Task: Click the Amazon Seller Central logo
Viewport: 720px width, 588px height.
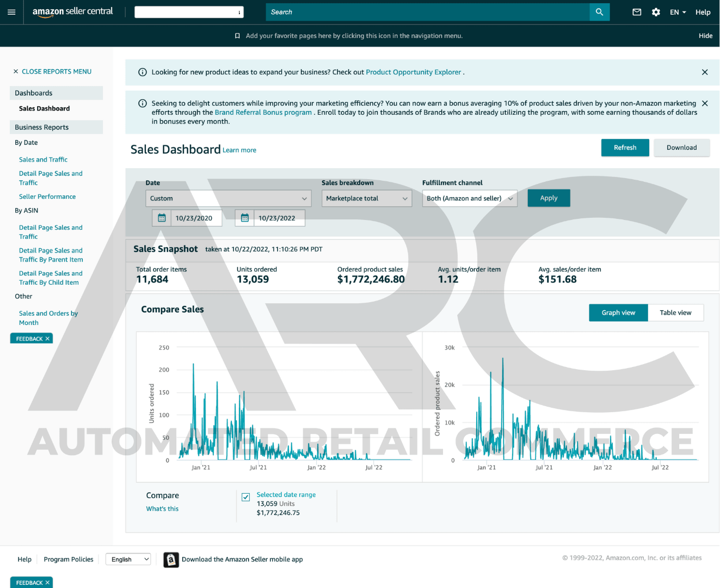Action: [x=72, y=12]
